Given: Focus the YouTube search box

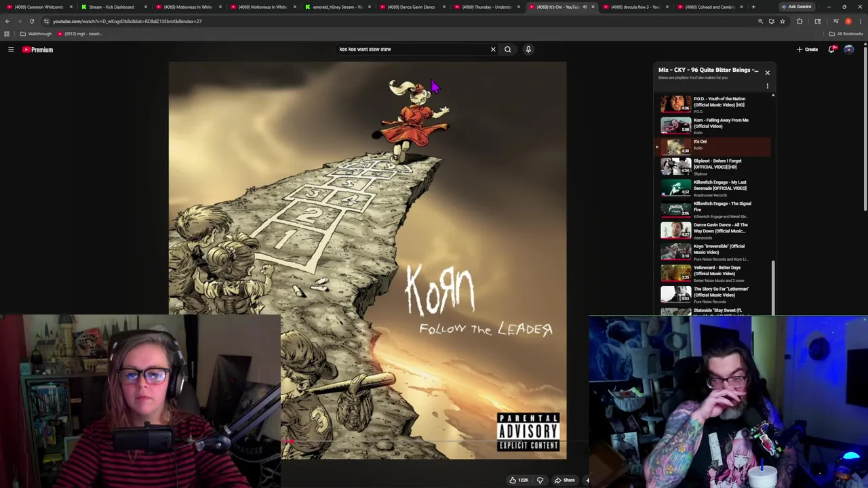Looking at the screenshot, I should (414, 49).
